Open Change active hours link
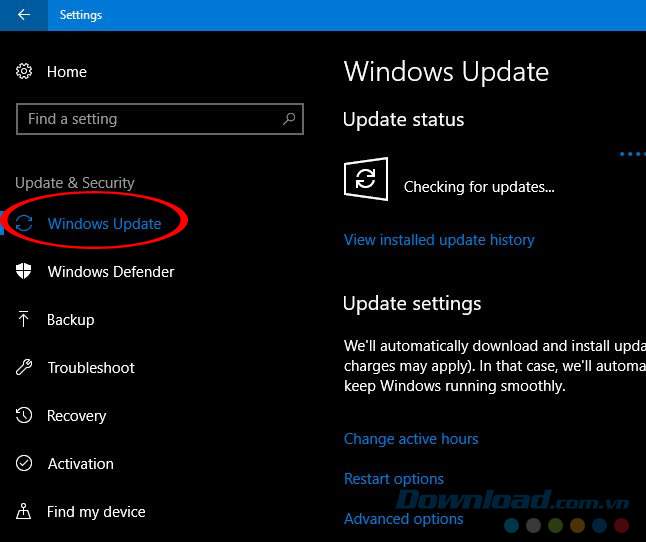Viewport: 646px width, 542px height. [x=411, y=439]
